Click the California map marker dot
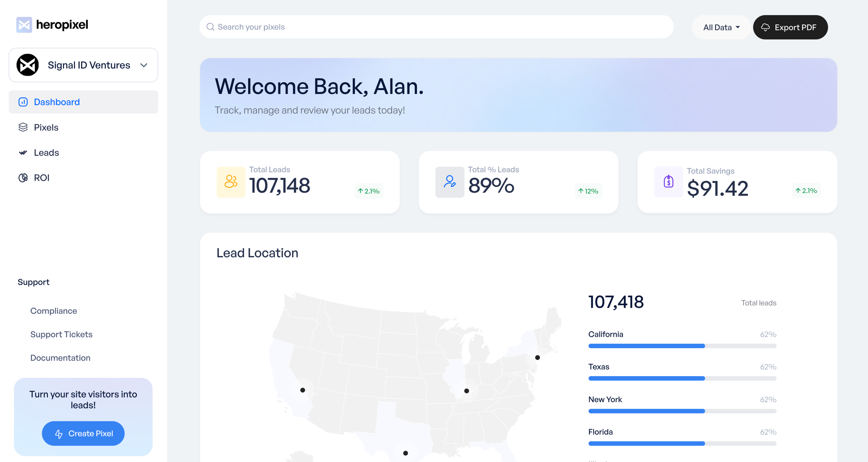This screenshot has height=462, width=868. 303,390
